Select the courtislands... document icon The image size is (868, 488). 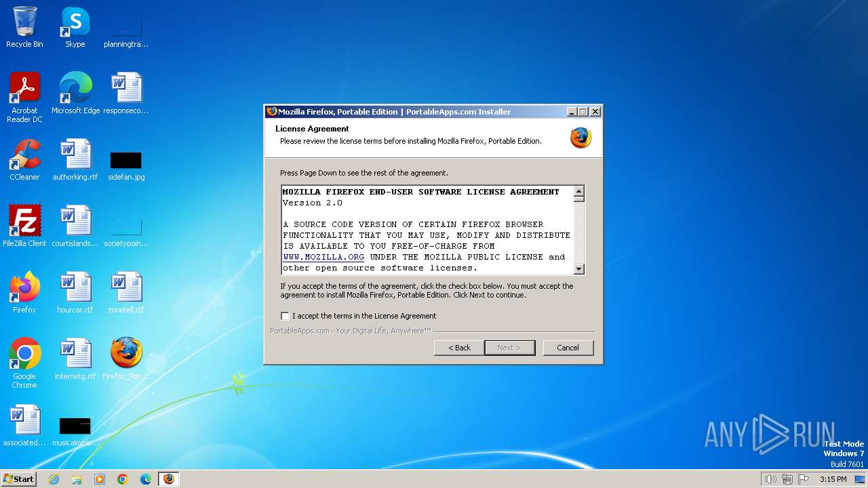coord(75,226)
